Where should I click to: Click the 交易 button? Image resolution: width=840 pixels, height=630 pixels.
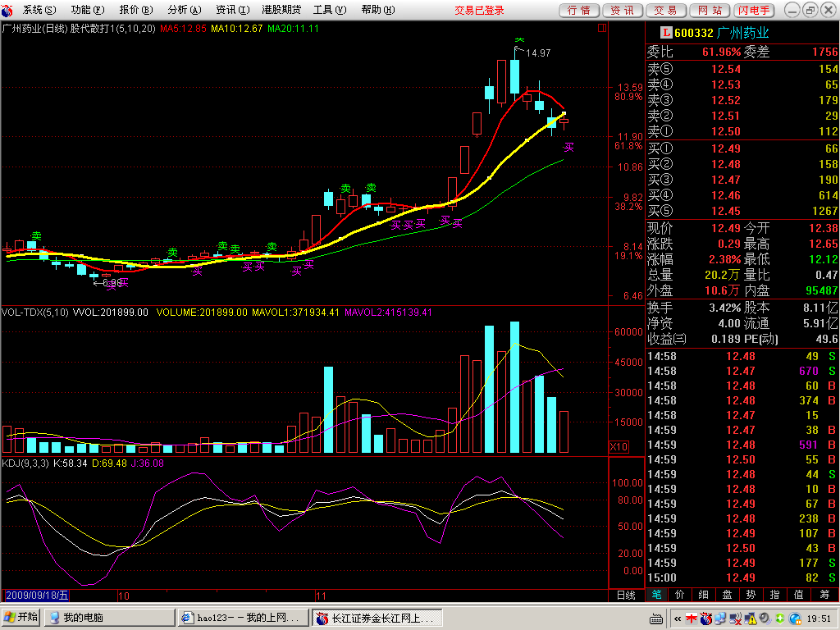[x=666, y=10]
